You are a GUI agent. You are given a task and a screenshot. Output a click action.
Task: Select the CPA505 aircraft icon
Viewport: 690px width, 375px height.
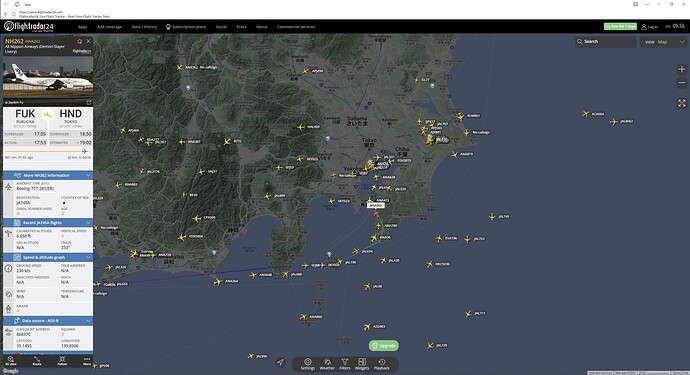pos(197,218)
